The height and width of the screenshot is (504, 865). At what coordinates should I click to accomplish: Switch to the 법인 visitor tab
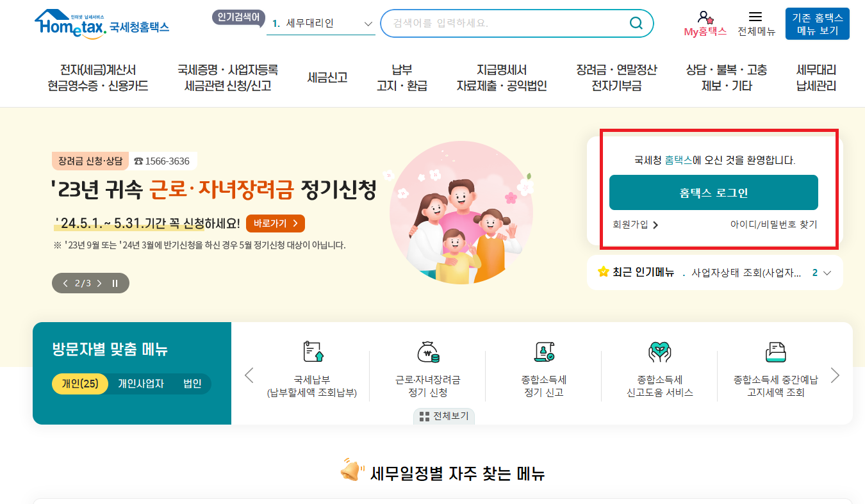[x=192, y=384]
